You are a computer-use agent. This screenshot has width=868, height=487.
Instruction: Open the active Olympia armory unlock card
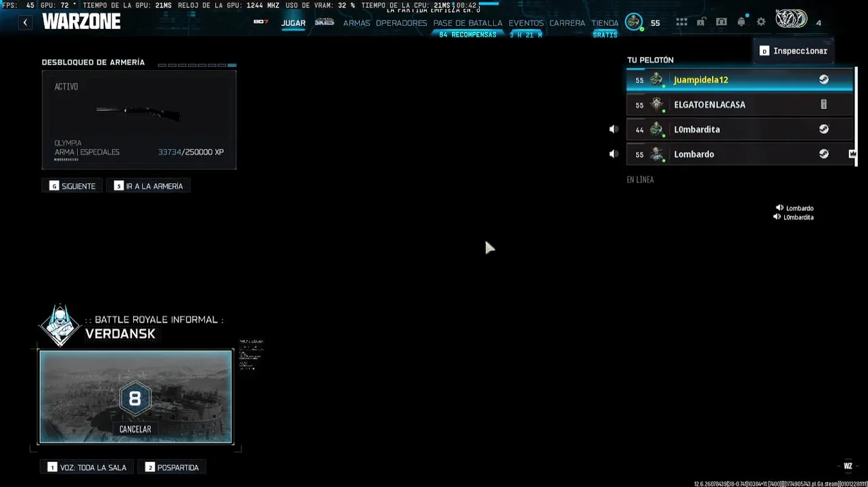point(139,120)
